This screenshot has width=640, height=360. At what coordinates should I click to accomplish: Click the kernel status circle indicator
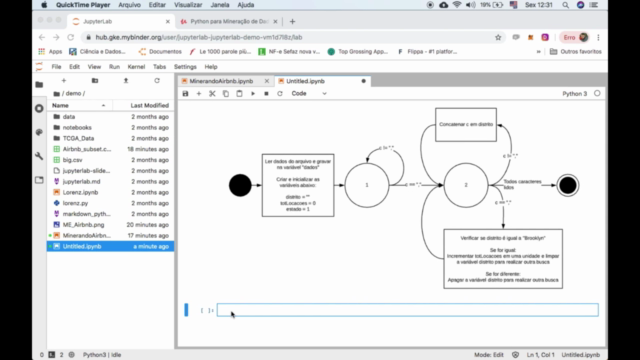pos(597,93)
